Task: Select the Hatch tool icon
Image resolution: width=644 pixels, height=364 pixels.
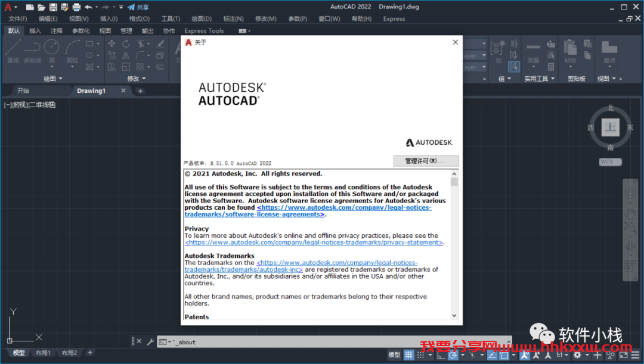Action: tap(89, 67)
